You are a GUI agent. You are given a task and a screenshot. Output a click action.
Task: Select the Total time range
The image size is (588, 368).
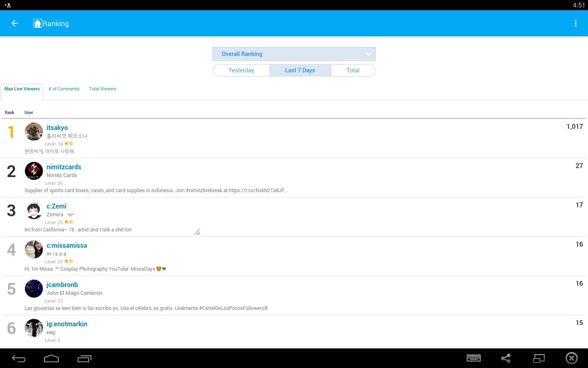point(353,70)
